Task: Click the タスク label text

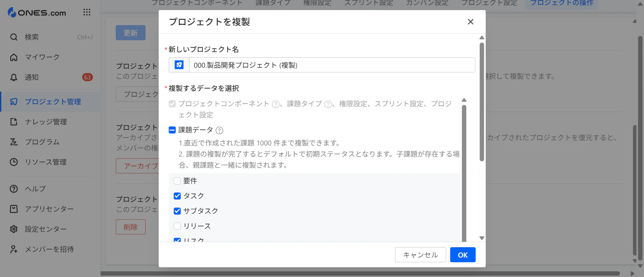Action: point(194,196)
